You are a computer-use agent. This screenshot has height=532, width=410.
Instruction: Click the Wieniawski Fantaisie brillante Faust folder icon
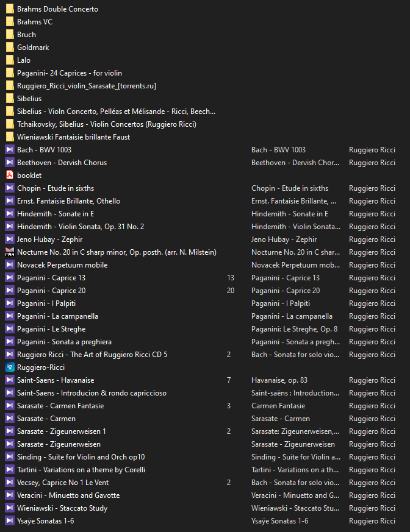click(x=9, y=137)
